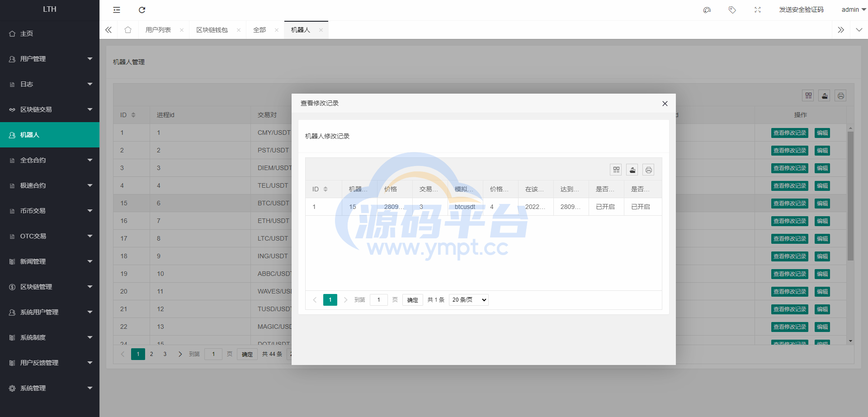Expand the 区块链管理 sidebar menu
Image resolution: width=868 pixels, height=417 pixels.
click(x=50, y=287)
